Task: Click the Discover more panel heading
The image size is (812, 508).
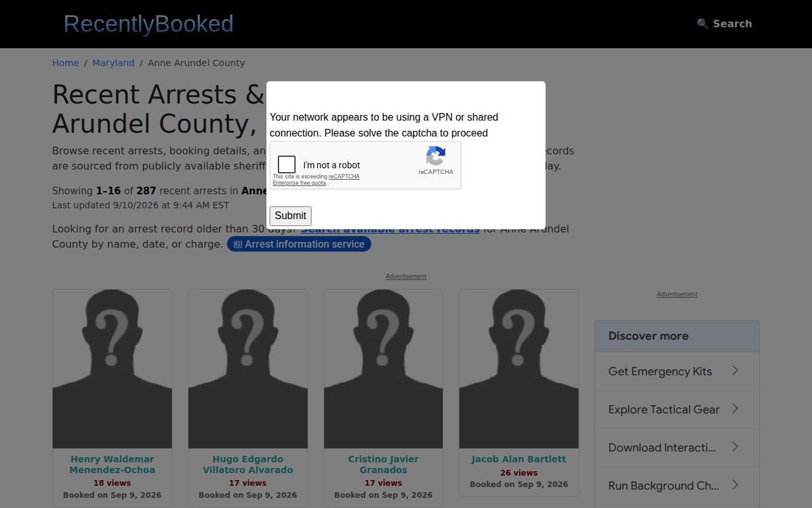Action: pos(648,336)
